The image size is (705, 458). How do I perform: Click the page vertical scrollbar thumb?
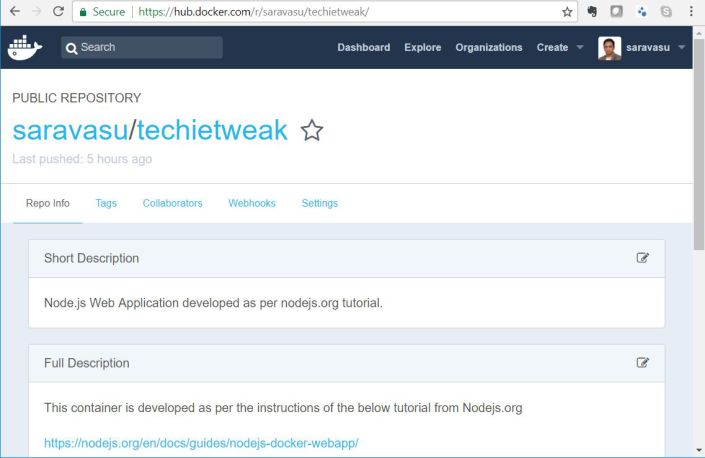[x=699, y=144]
